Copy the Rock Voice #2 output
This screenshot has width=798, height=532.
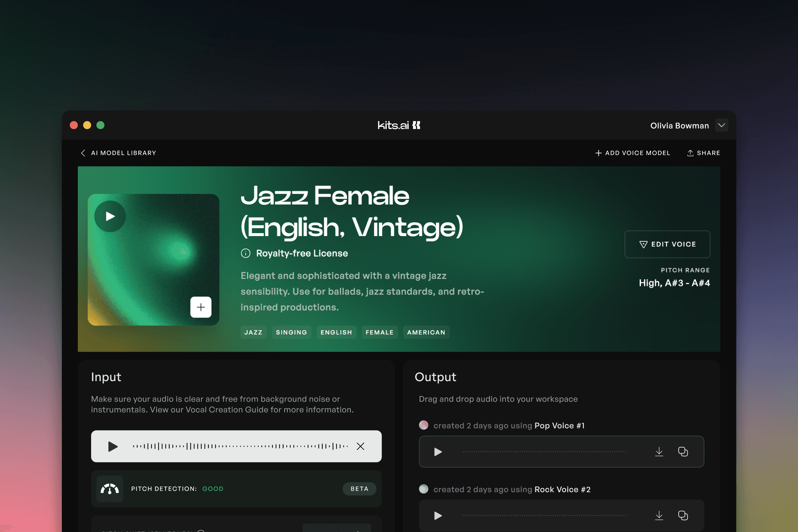683,515
